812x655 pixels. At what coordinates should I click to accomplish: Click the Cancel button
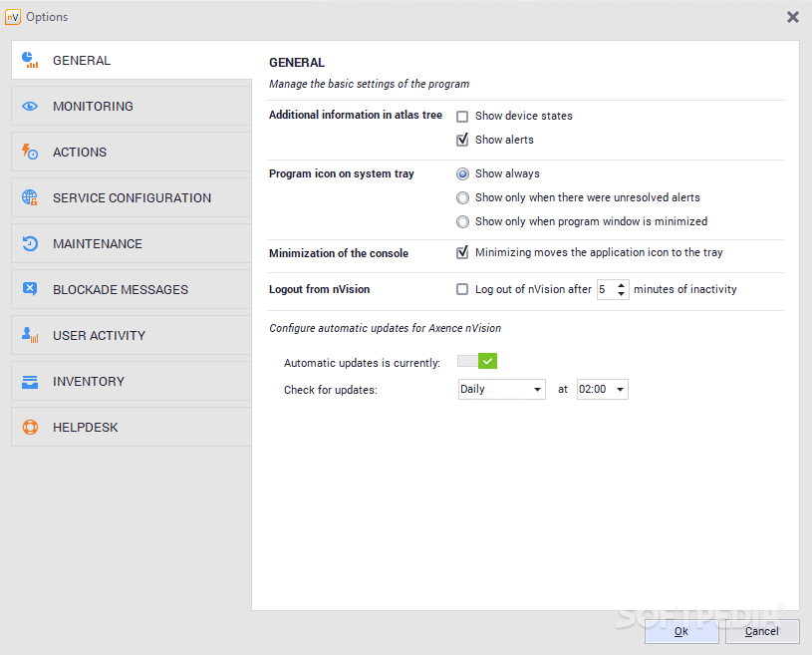coord(762,631)
